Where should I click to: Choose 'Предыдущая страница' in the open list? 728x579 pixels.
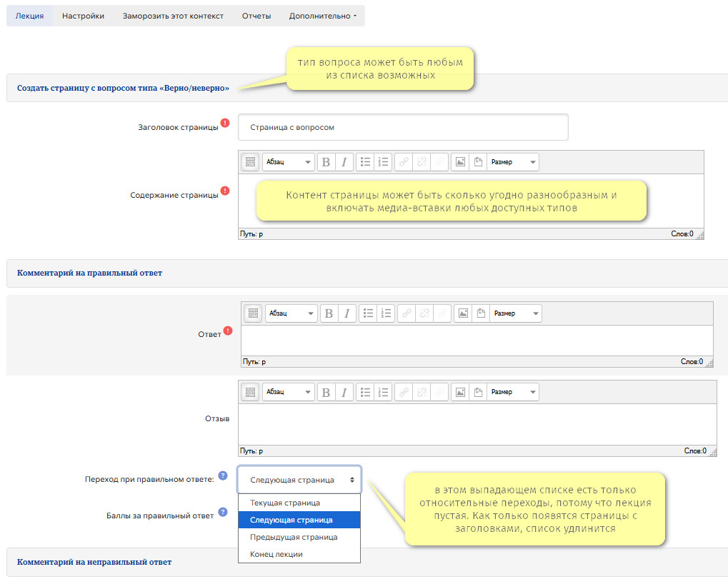tap(294, 537)
